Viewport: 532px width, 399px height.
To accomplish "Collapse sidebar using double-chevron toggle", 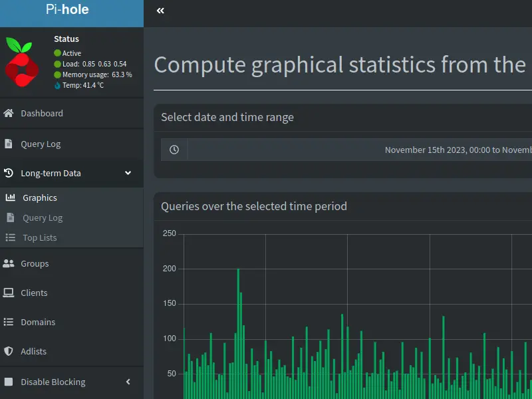I will pos(160,11).
